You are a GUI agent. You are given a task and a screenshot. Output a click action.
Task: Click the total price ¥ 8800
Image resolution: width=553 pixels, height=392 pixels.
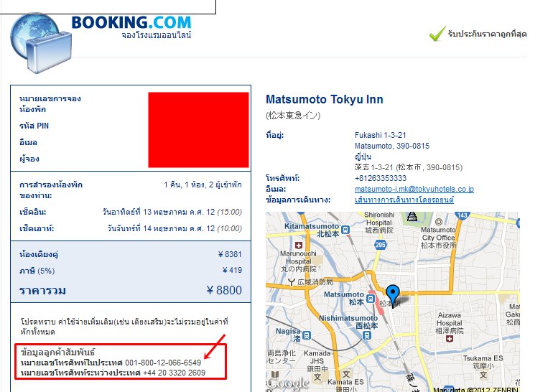click(x=224, y=290)
